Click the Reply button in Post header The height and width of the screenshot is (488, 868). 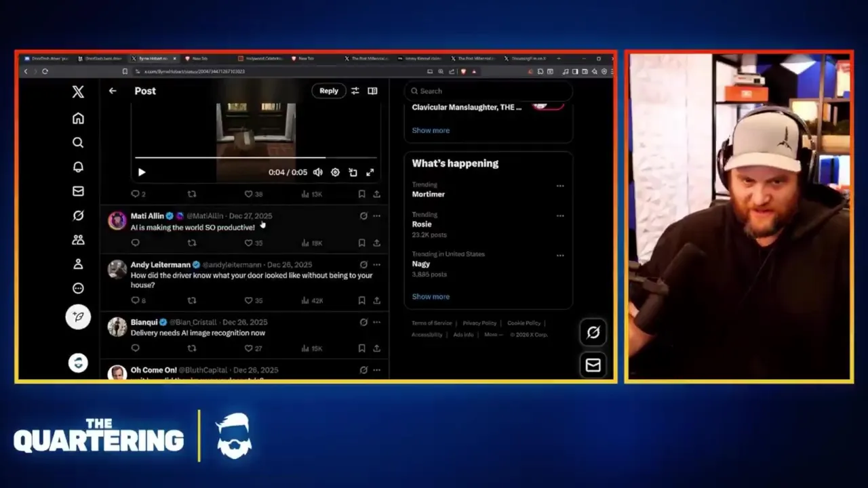point(329,91)
